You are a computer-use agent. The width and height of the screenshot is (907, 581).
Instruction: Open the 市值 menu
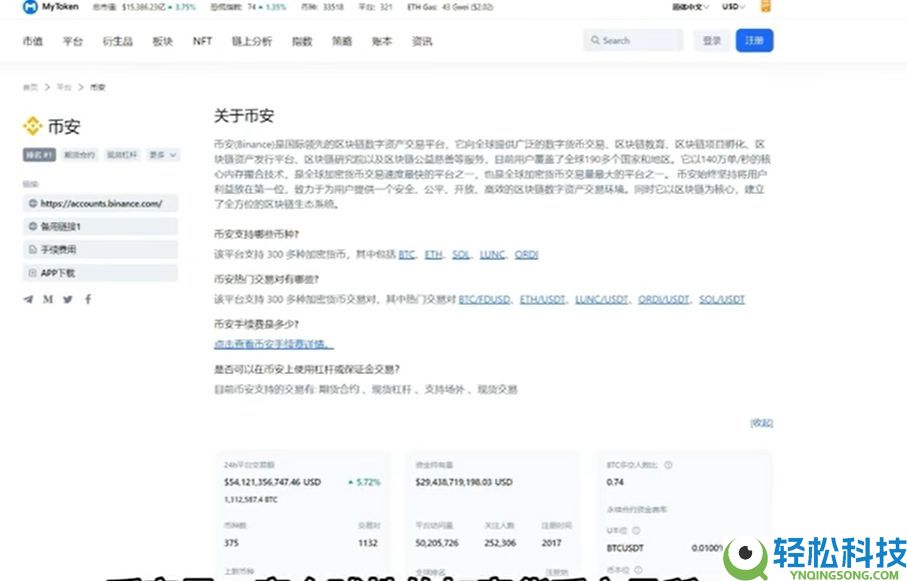click(32, 41)
